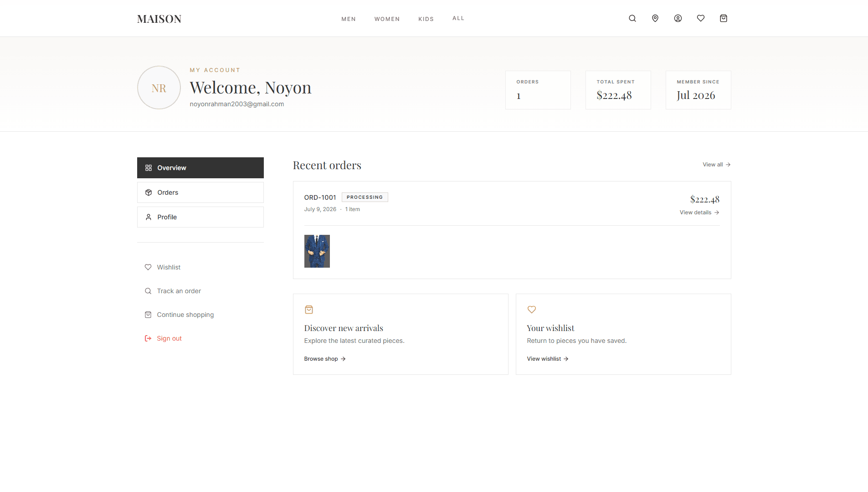Click Browse shop link
The width and height of the screenshot is (868, 492).
pos(325,359)
